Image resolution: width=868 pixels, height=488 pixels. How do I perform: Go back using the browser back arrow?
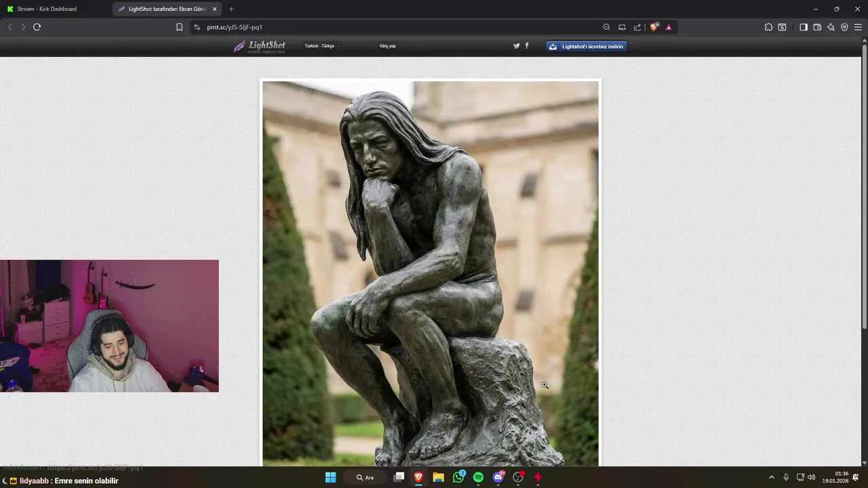(9, 27)
